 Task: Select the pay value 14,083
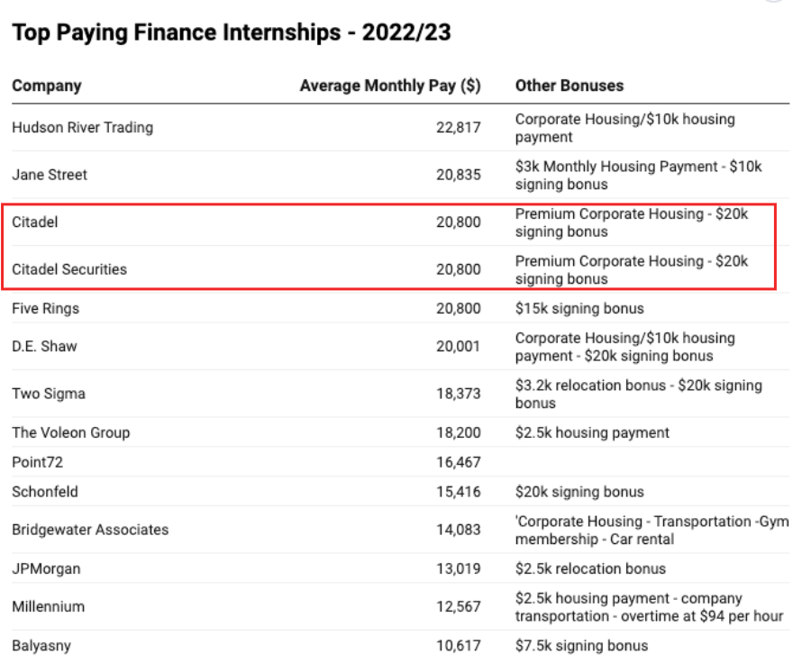(x=459, y=530)
